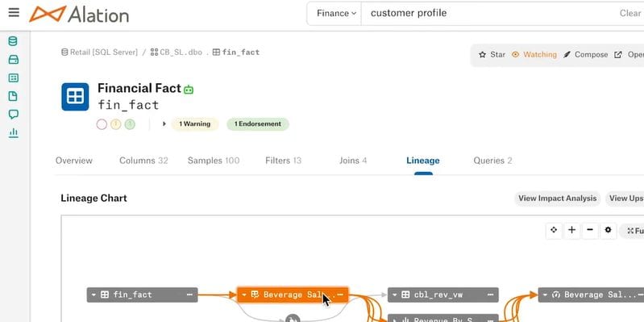The image size is (644, 322).
Task: Select the document icon in sidebar
Action: coord(13,96)
